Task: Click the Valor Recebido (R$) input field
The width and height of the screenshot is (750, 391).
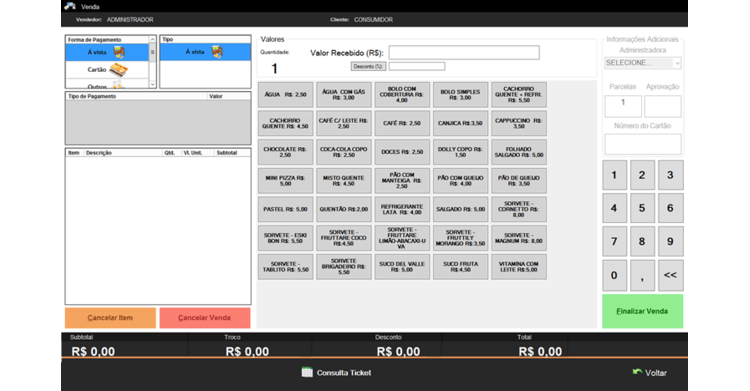Action: pyautogui.click(x=464, y=53)
